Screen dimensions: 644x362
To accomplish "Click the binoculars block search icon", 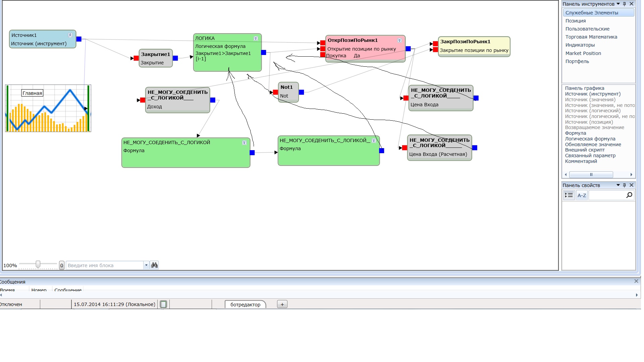I will (154, 265).
